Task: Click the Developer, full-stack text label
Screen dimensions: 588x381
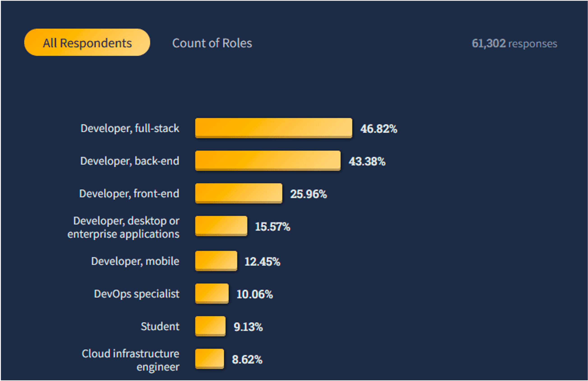Action: click(x=130, y=128)
